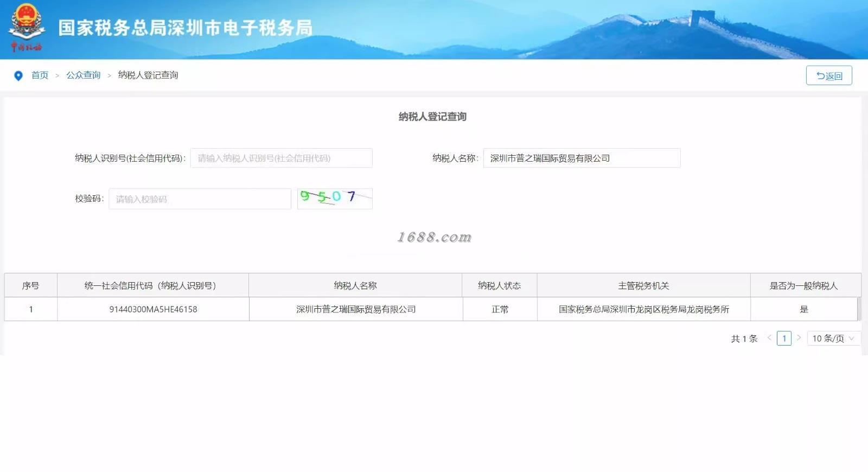Refresh the 9507 captcha image

click(335, 198)
